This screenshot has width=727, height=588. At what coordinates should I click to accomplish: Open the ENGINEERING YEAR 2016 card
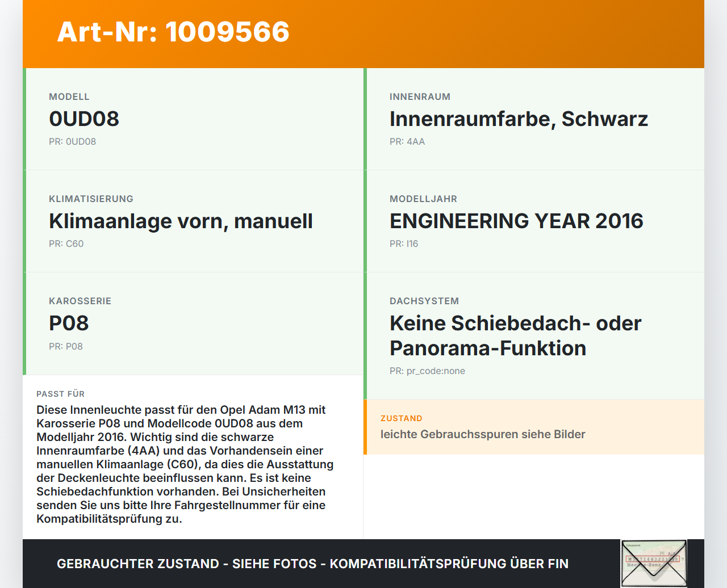[x=516, y=221]
